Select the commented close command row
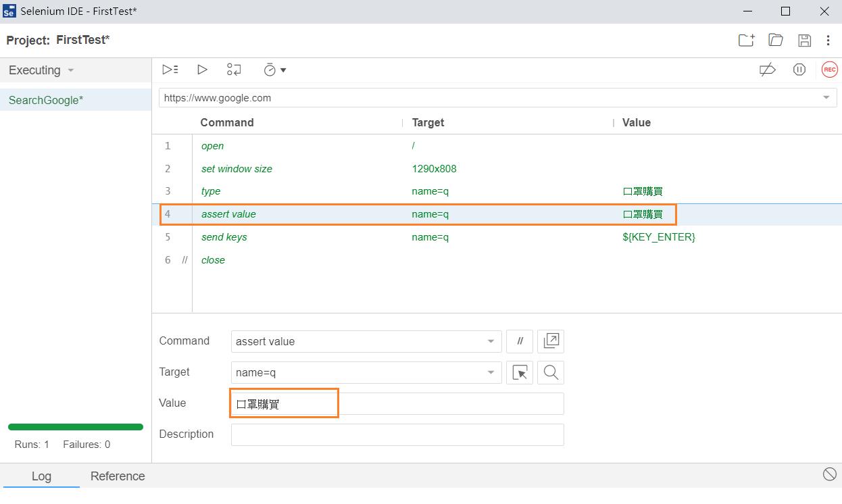842x504 pixels. (497, 260)
